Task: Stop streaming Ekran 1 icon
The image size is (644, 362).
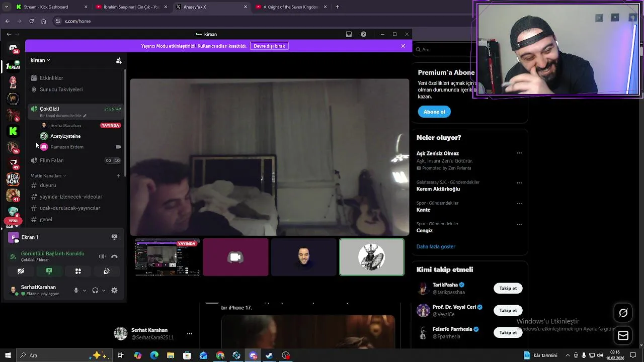Action: 114,237
